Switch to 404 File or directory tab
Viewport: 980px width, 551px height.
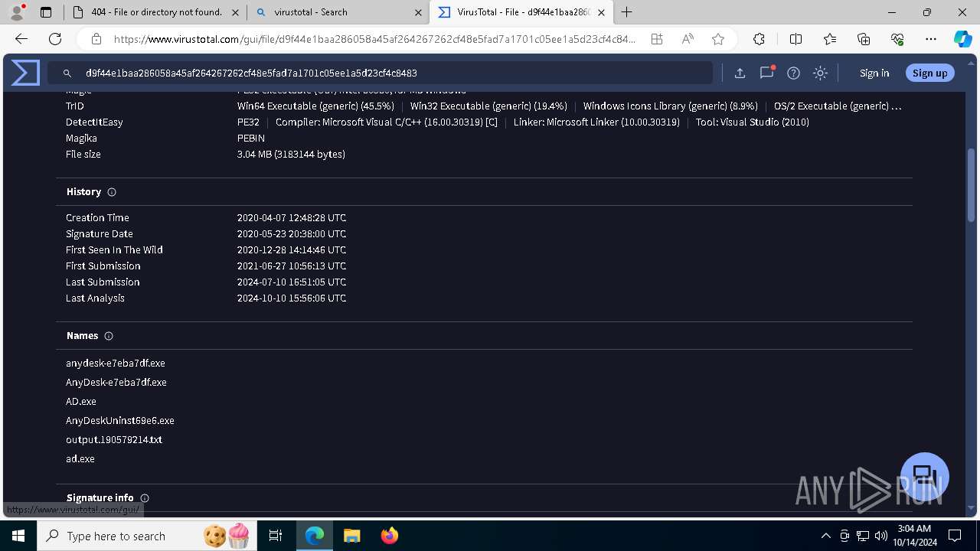point(155,12)
